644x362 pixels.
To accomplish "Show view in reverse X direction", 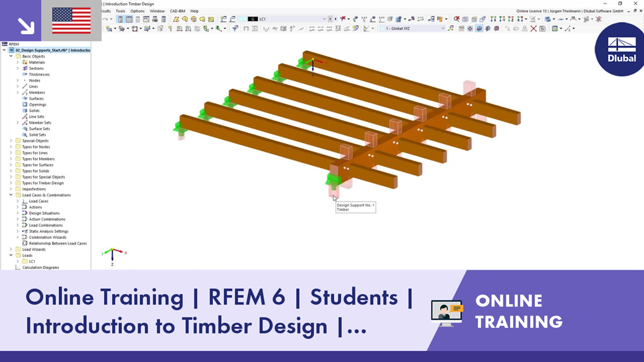I will click(520, 19).
